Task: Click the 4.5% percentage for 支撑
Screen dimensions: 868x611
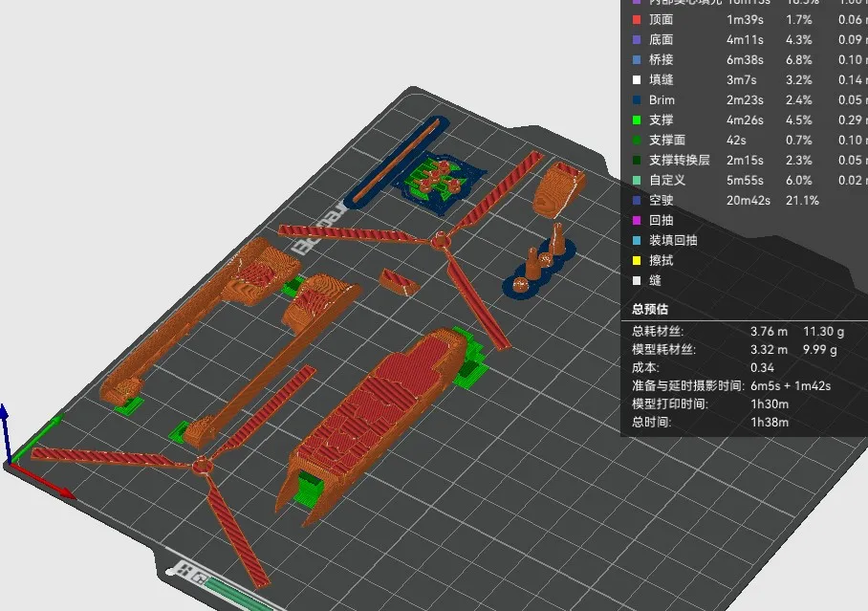Action: coord(799,120)
